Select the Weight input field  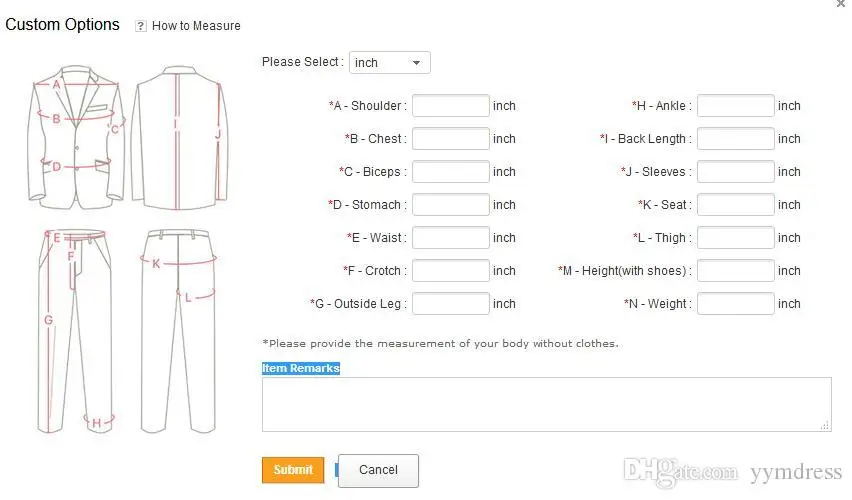coord(735,304)
